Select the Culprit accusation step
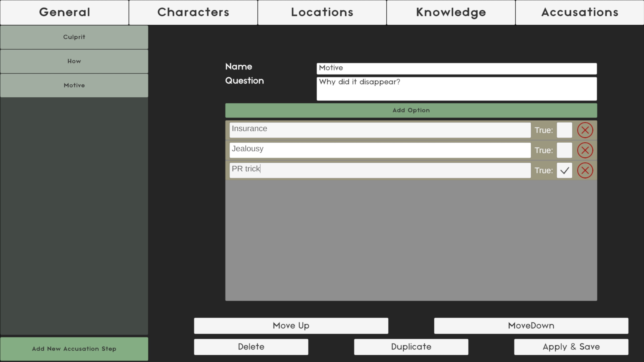Image resolution: width=644 pixels, height=362 pixels. (74, 37)
